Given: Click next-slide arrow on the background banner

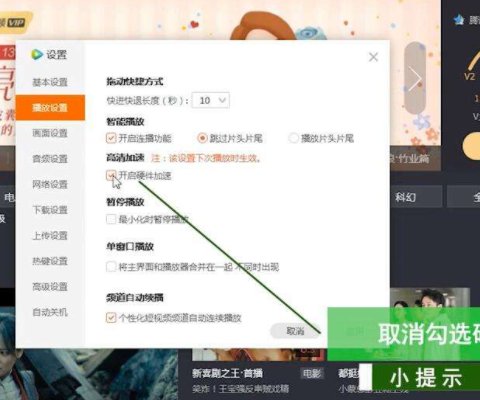Looking at the screenshot, I should coord(415,79).
